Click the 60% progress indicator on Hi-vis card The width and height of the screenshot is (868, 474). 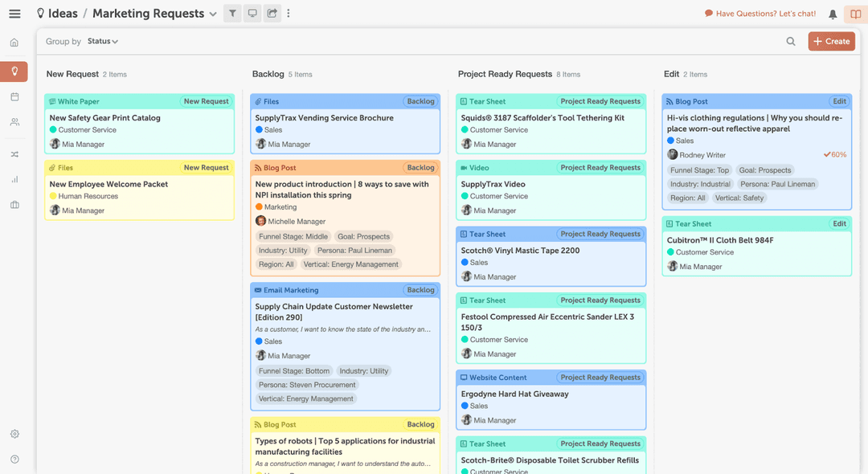coord(834,153)
